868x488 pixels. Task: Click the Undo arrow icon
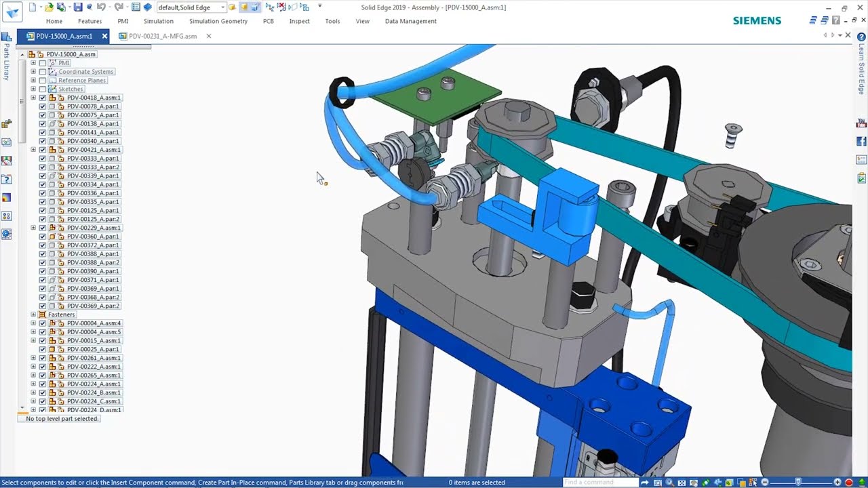click(x=102, y=7)
